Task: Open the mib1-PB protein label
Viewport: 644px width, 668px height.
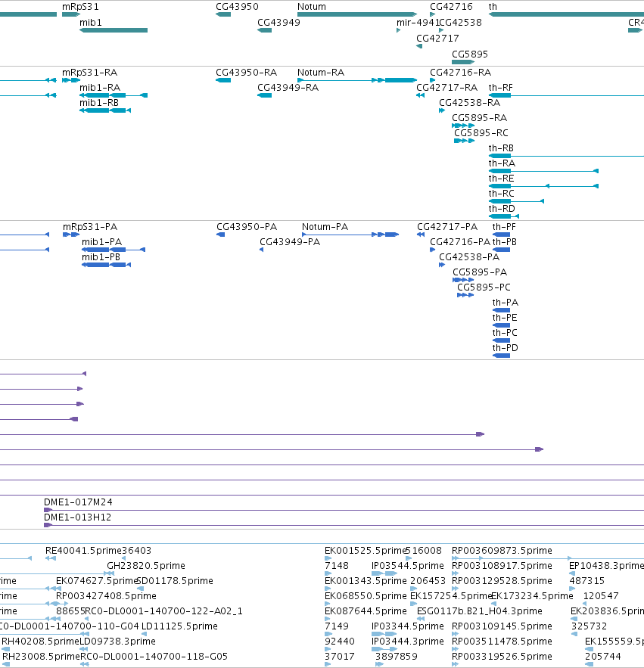Action: click(x=101, y=257)
